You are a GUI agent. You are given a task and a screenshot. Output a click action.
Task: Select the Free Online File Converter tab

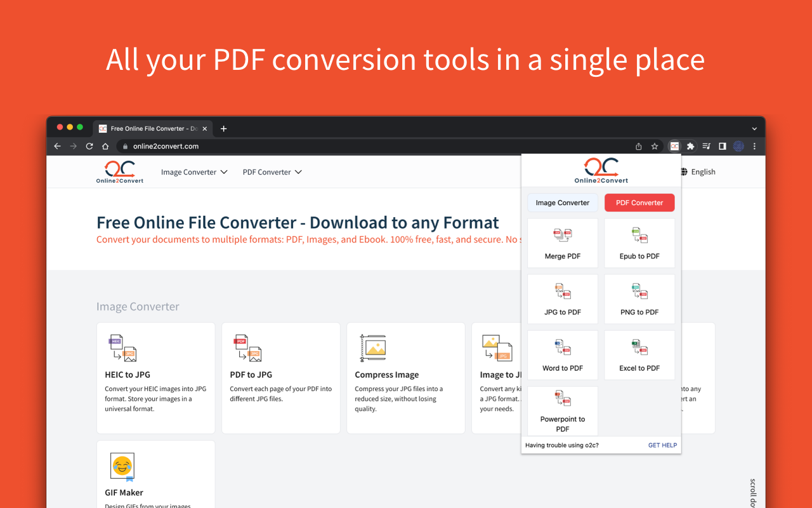click(153, 128)
